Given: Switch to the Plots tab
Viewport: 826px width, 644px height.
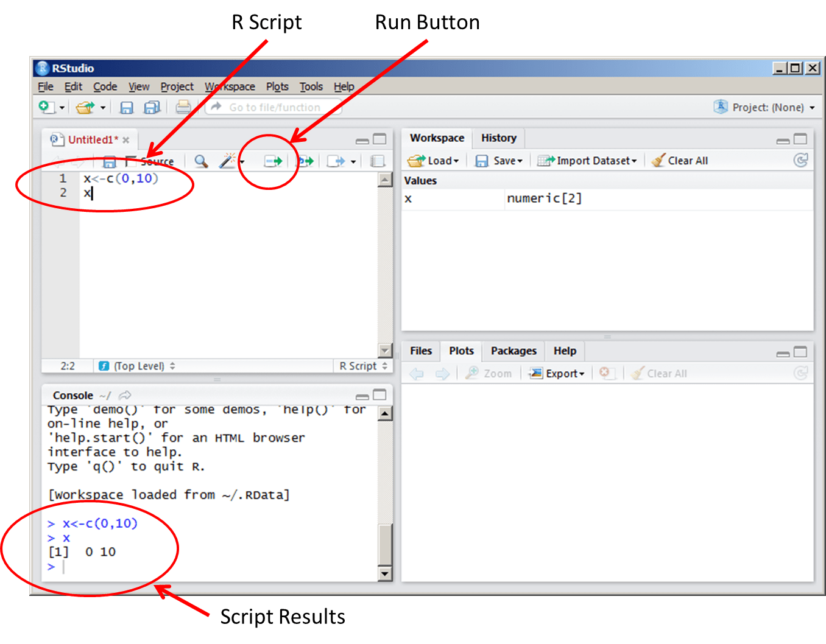Looking at the screenshot, I should [x=461, y=351].
